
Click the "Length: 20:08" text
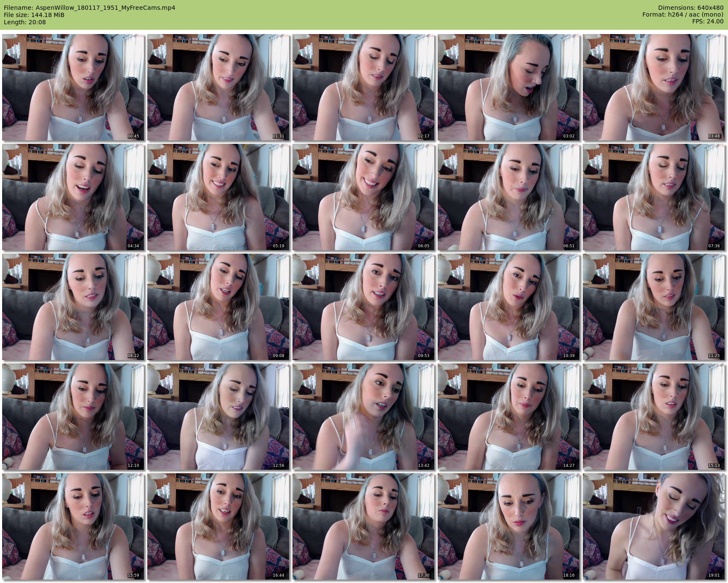[x=25, y=22]
